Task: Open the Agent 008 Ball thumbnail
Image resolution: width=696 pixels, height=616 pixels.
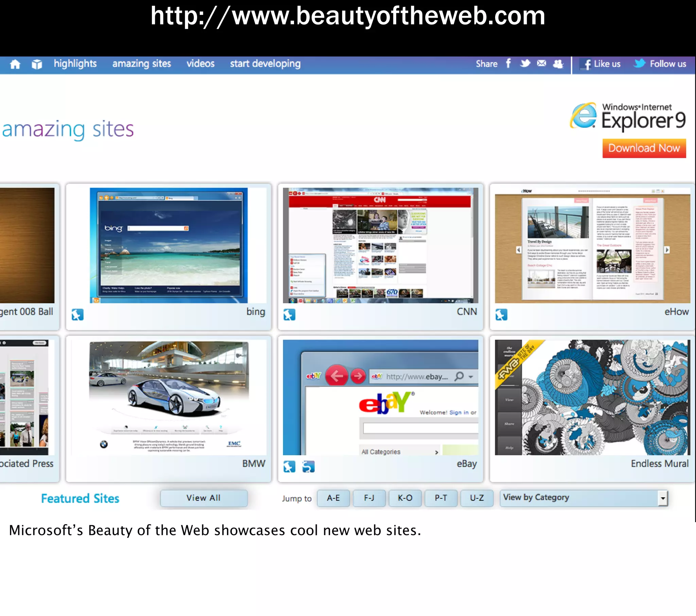Action: pyautogui.click(x=27, y=245)
